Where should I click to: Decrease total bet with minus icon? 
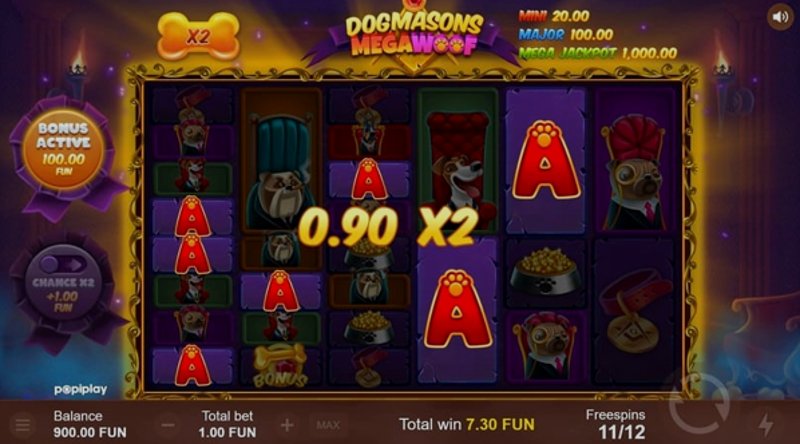click(168, 425)
